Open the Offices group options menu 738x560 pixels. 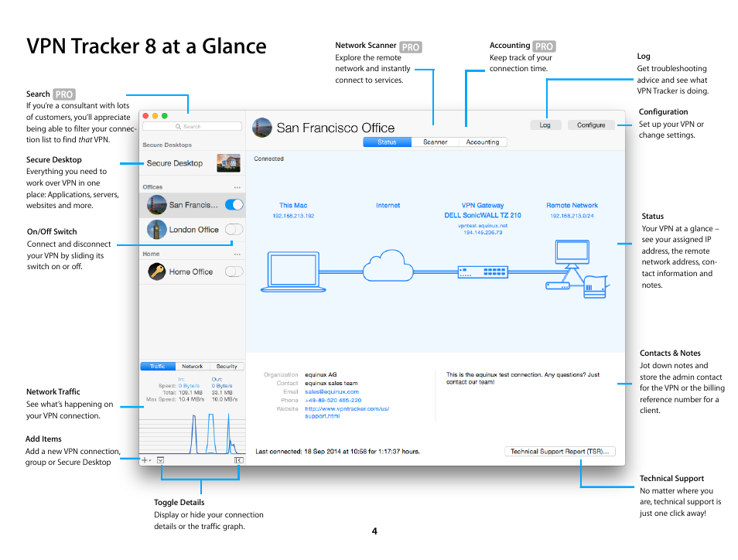(237, 187)
